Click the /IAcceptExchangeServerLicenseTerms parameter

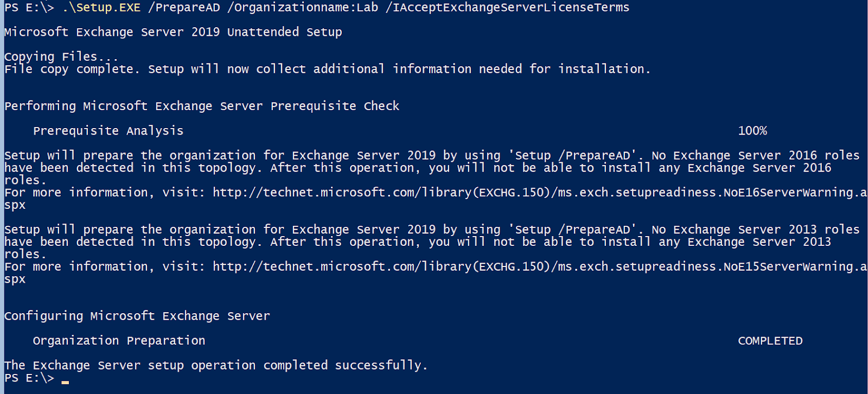507,8
